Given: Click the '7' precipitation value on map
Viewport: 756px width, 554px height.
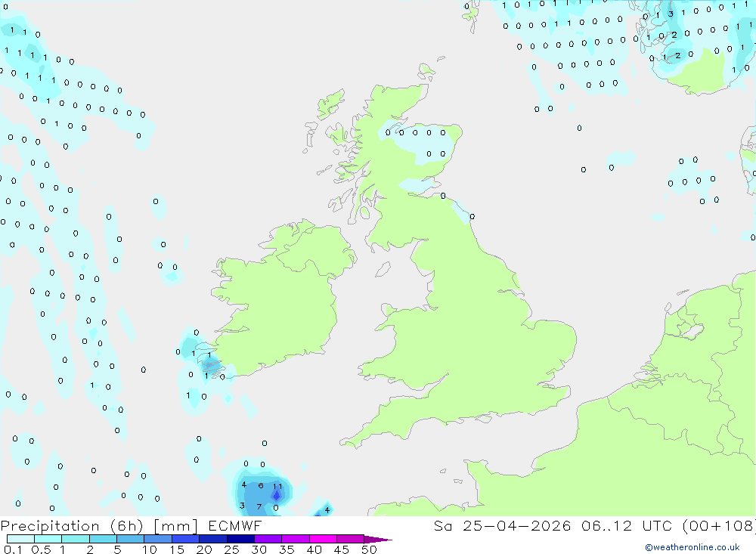Looking at the screenshot, I should point(259,506).
